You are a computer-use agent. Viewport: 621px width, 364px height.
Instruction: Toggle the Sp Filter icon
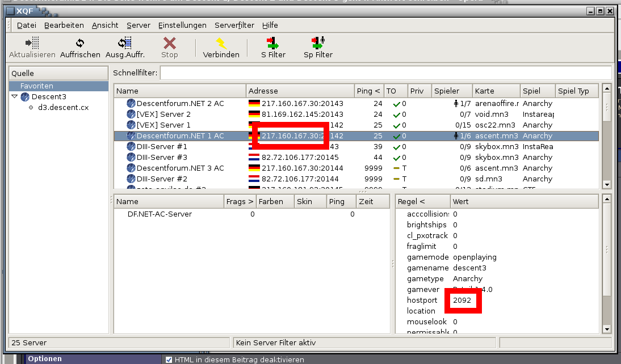pyautogui.click(x=318, y=43)
